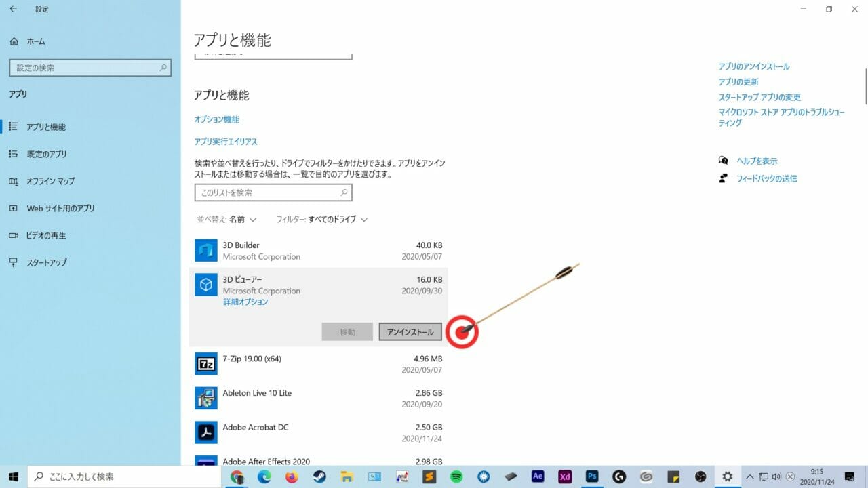The height and width of the screenshot is (488, 868).
Task: Click the feedback person icon
Action: pyautogui.click(x=724, y=178)
